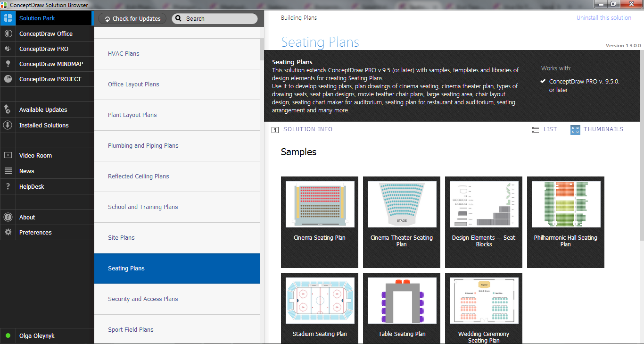Click the solutions list scrollbar thumb
The image size is (644, 344).
(262, 49)
